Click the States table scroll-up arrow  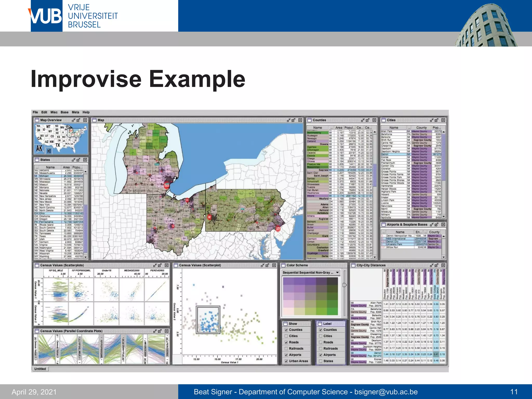tap(85, 172)
